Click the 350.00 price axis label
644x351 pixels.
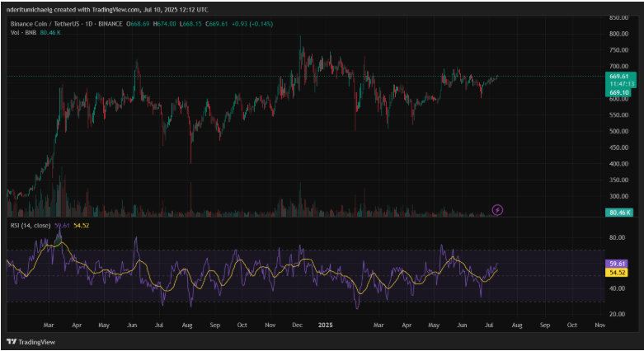tap(618, 180)
